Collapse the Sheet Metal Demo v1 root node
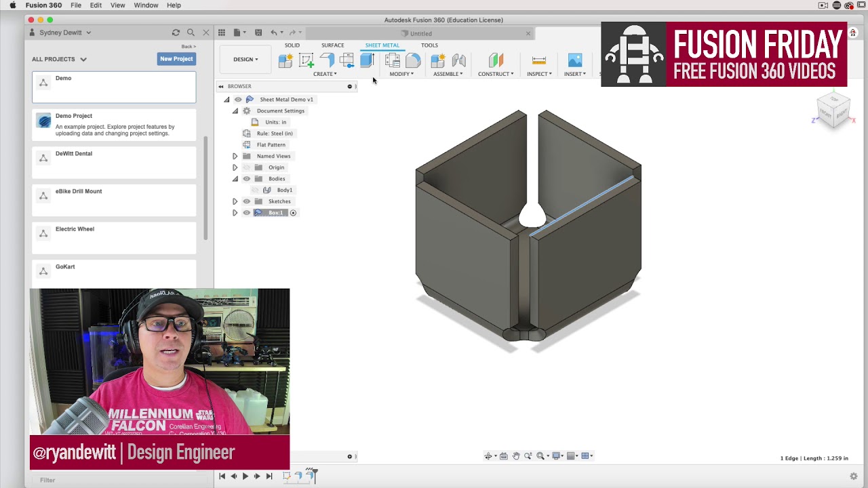The image size is (868, 488). pos(226,100)
